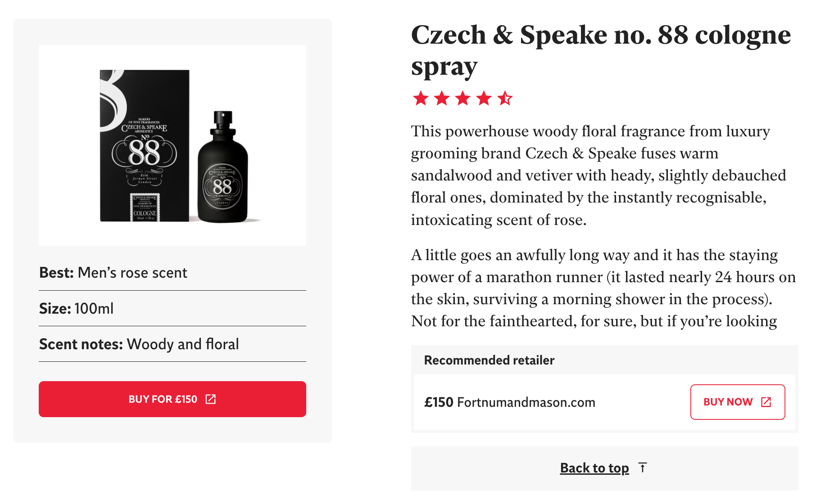Click the Czech & Speake no. 88 heading
Image resolution: width=816 pixels, height=504 pixels.
pos(600,50)
